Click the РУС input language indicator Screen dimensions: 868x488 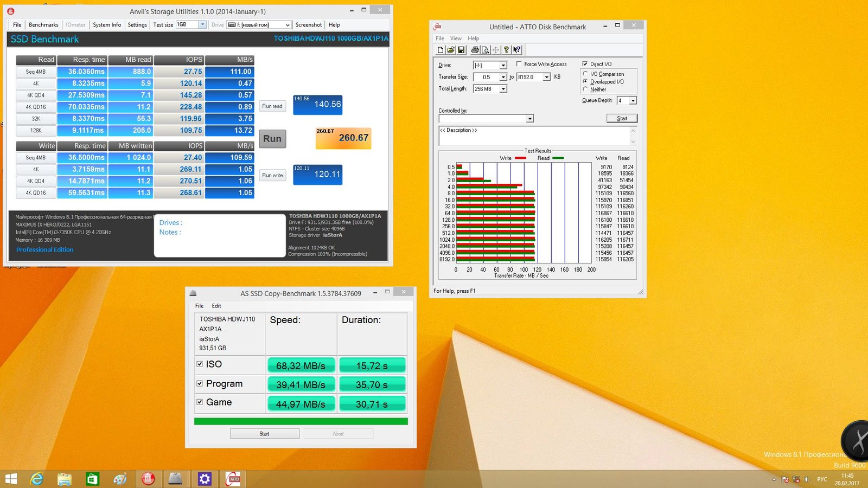click(822, 479)
